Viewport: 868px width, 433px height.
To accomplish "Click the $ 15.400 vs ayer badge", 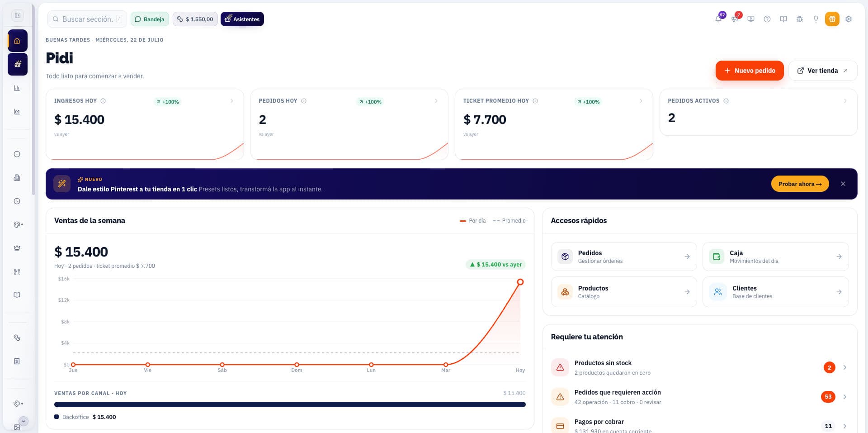I will (495, 265).
